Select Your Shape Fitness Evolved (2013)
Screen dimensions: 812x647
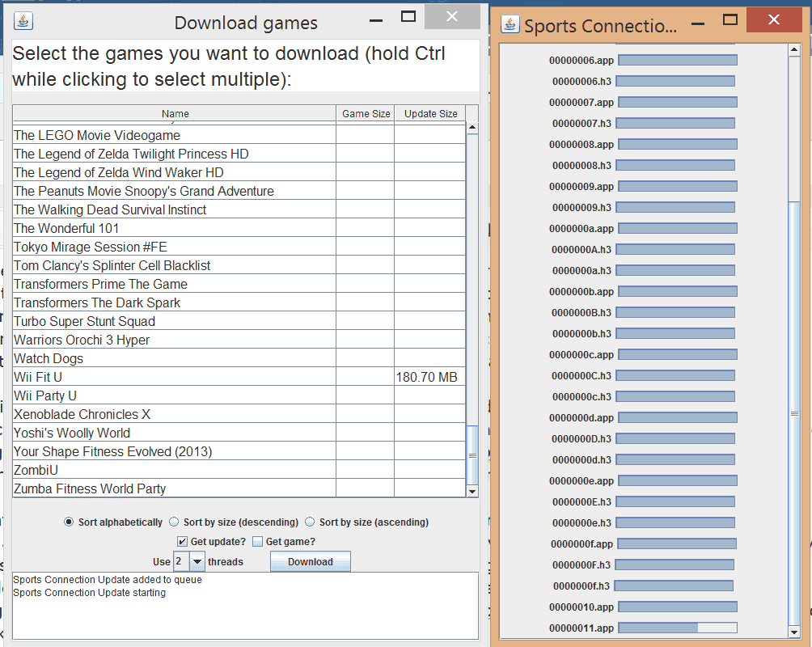tap(239, 452)
